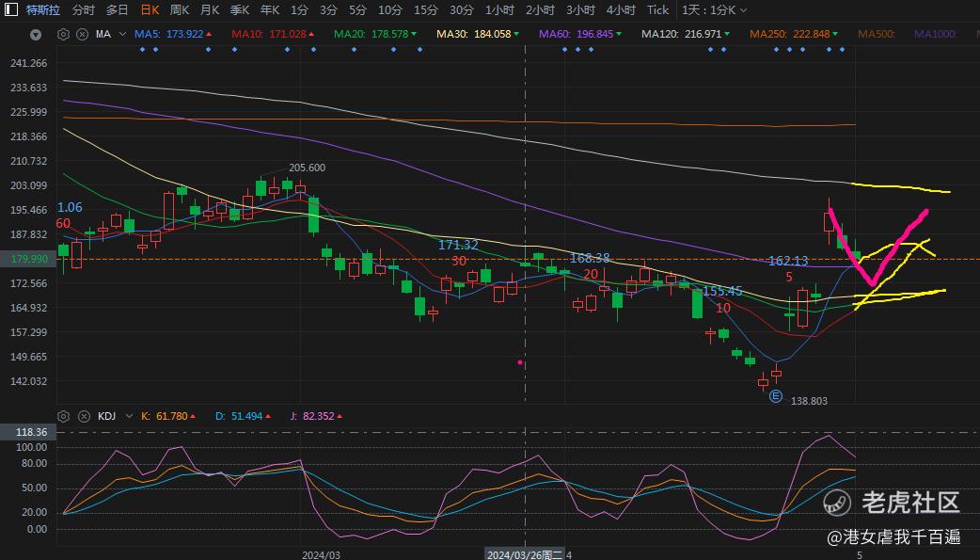Click the dimmed MA500 label

pos(877,35)
